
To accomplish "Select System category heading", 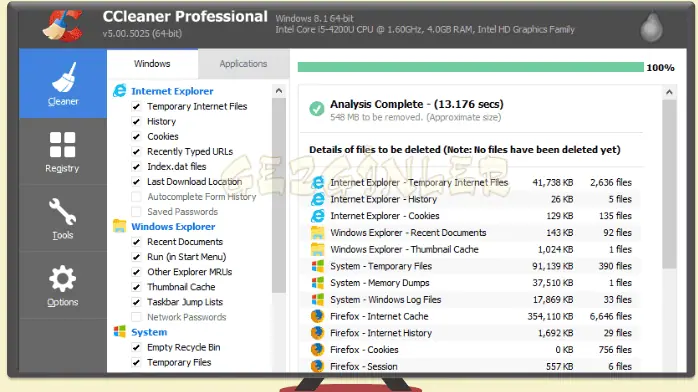I will (x=149, y=332).
